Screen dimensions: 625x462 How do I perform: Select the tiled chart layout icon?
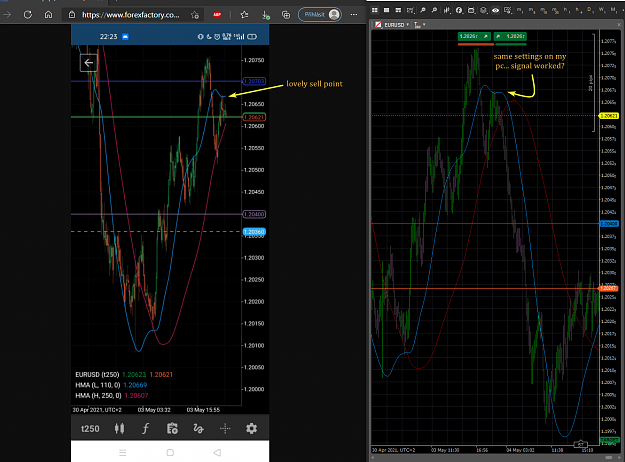398,10
